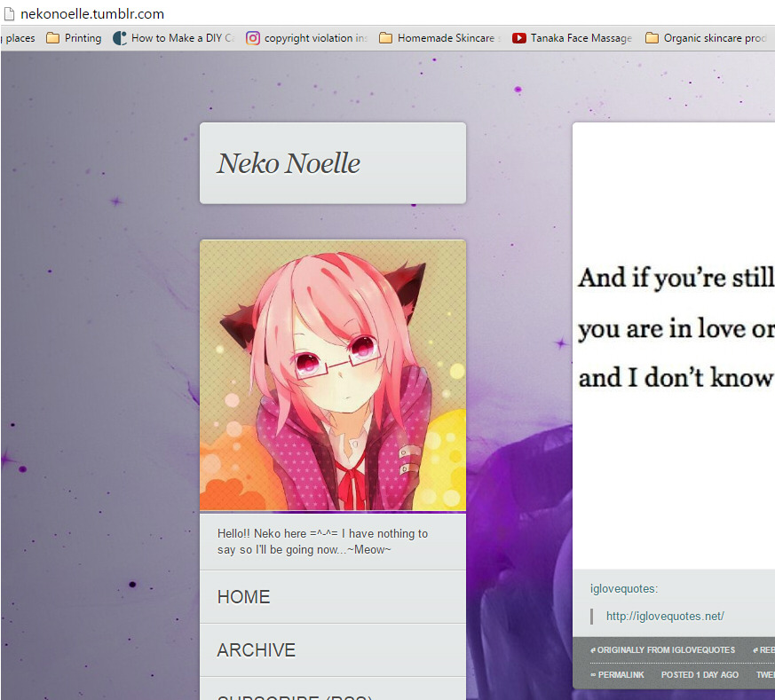The width and height of the screenshot is (775, 700).
Task: Click the Neko Noelle blog title
Action: [289, 163]
